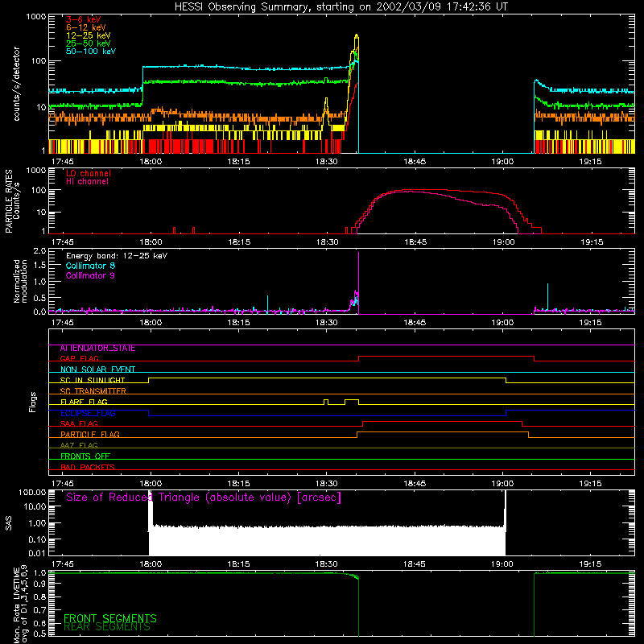The width and height of the screenshot is (644, 644).
Task: Click the REAR SEGMENTS legend label
Action: 107,627
